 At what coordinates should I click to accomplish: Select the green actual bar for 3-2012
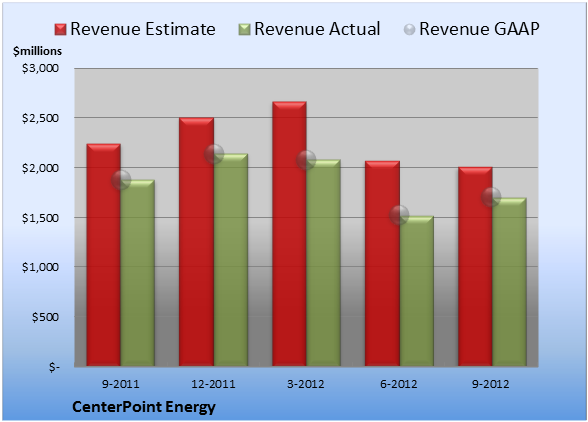[324, 263]
